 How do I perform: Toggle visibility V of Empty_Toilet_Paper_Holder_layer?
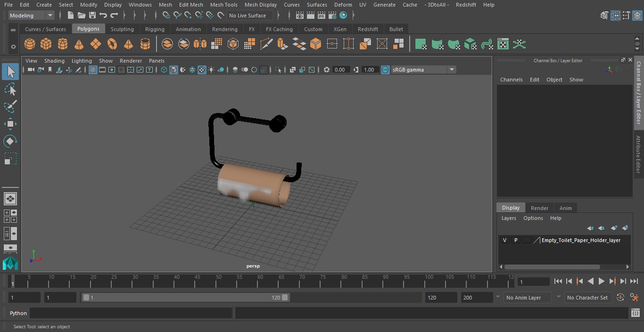(504, 240)
